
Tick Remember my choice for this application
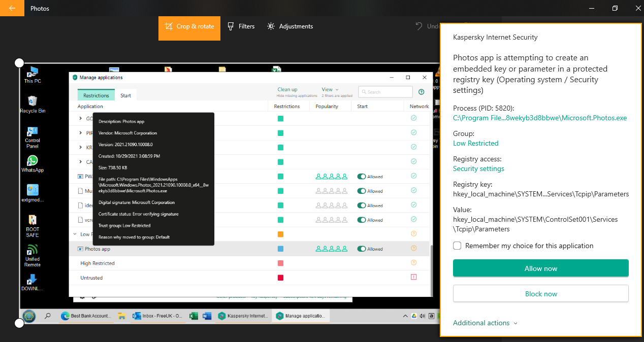[x=457, y=246]
